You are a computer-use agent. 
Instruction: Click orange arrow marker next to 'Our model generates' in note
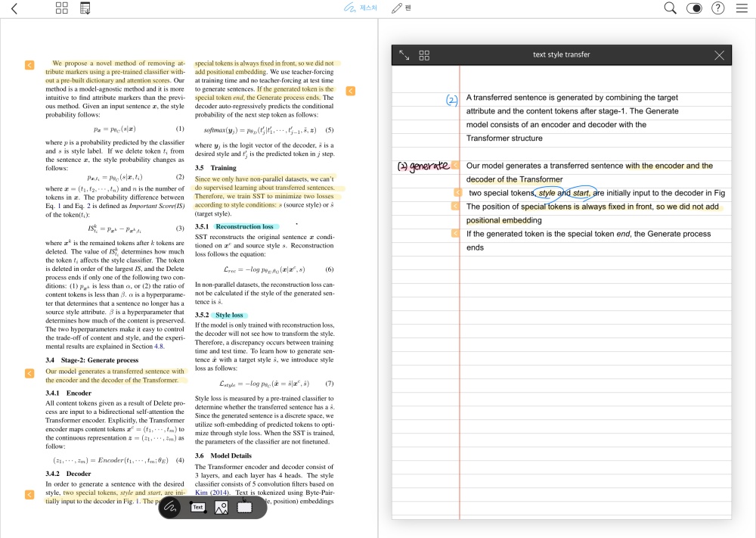[x=455, y=165]
